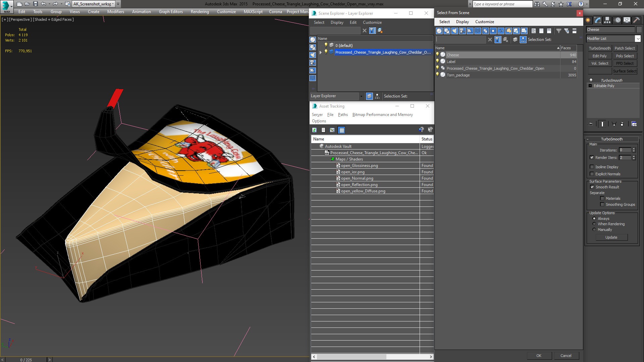644x362 pixels.
Task: Create new layer in Layer Explorer toolbar
Action: click(380, 31)
